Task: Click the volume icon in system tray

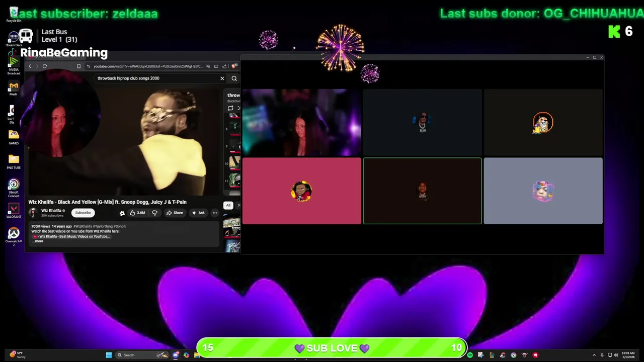Action: (x=616, y=355)
